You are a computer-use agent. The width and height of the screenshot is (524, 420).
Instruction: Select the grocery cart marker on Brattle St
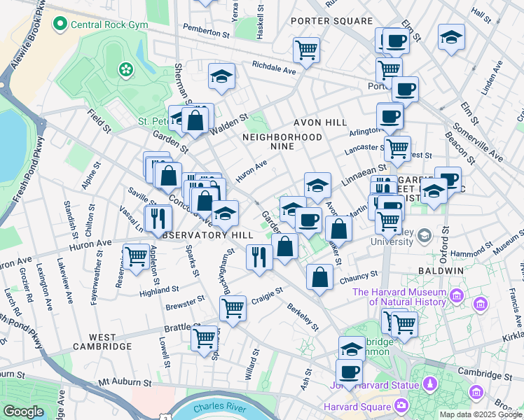(204, 339)
